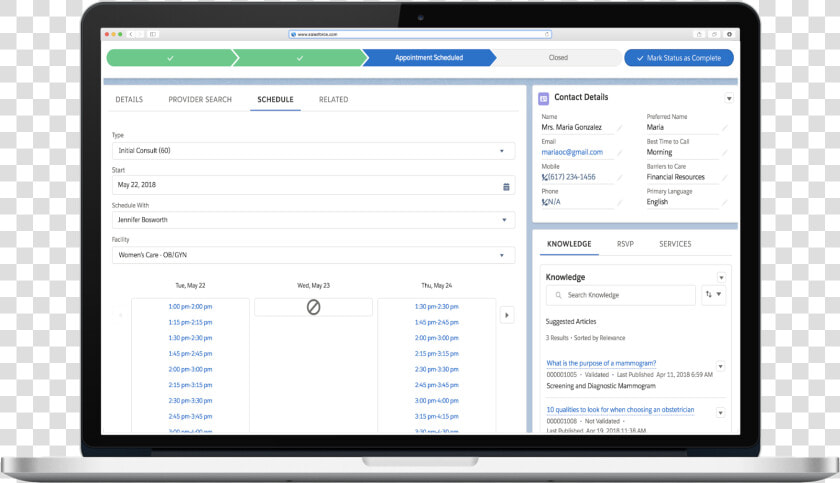Pick Thu, May 24 slot 1:30 pm-2:30 pm
This screenshot has width=840, height=483.
437,307
